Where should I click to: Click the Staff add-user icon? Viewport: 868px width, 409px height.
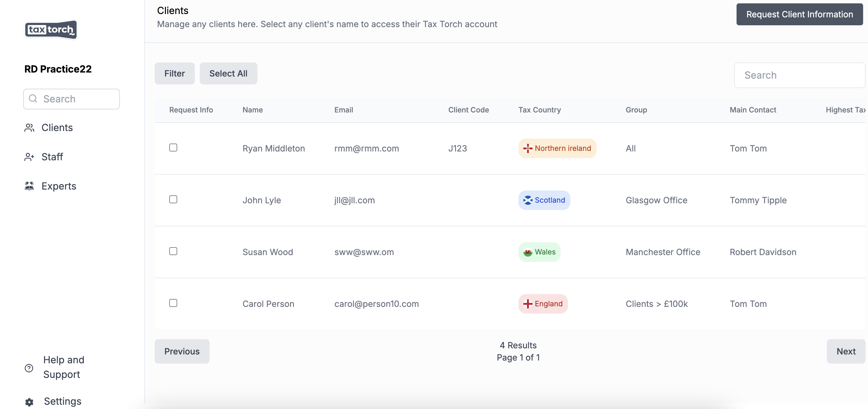coord(29,157)
